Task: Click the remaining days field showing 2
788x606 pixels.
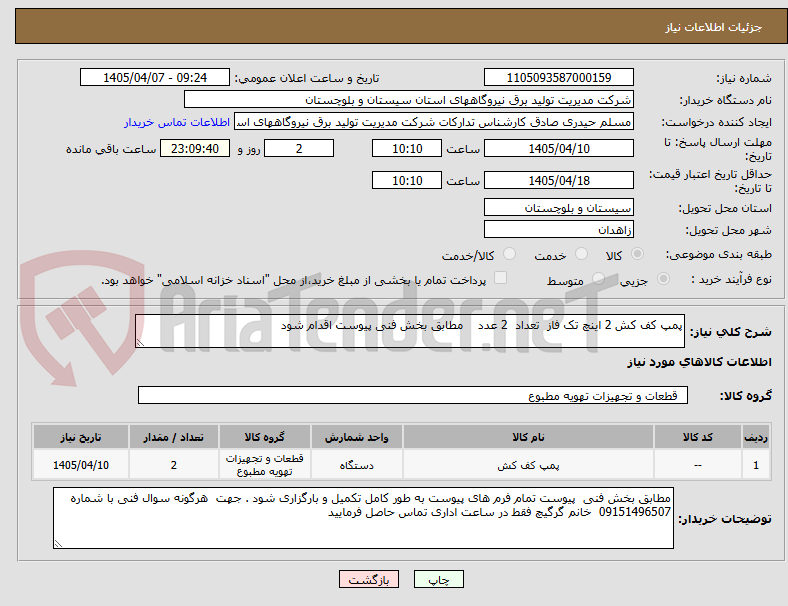Action: point(299,148)
